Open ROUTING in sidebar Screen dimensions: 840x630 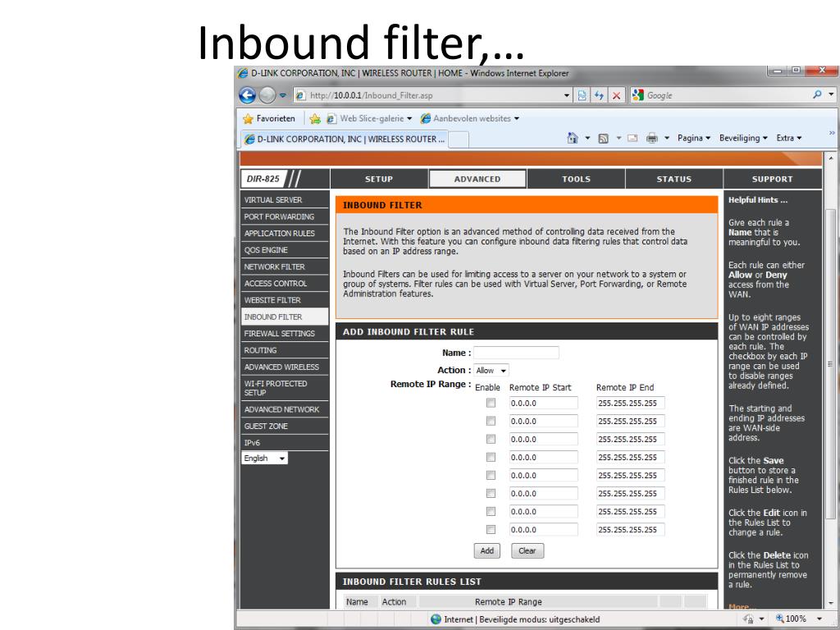coord(285,349)
